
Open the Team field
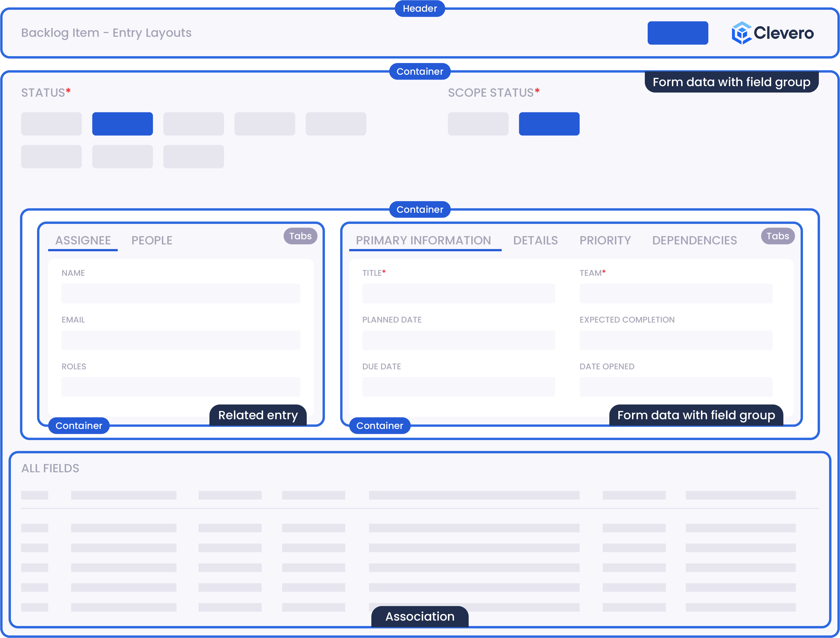point(676,293)
